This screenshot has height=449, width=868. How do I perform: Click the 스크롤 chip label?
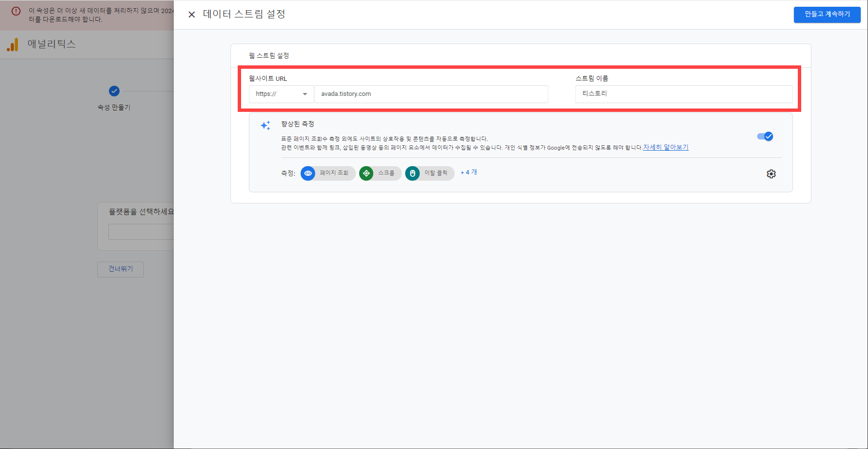(386, 173)
